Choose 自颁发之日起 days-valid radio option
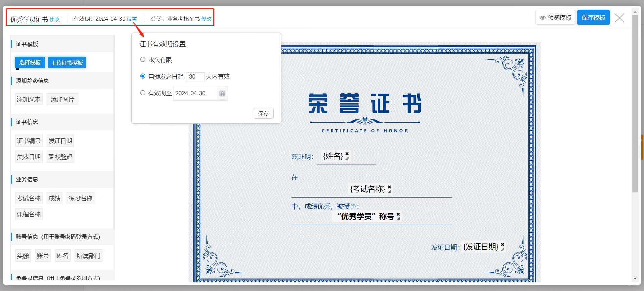Viewport: 644px width, 291px height. (x=143, y=76)
